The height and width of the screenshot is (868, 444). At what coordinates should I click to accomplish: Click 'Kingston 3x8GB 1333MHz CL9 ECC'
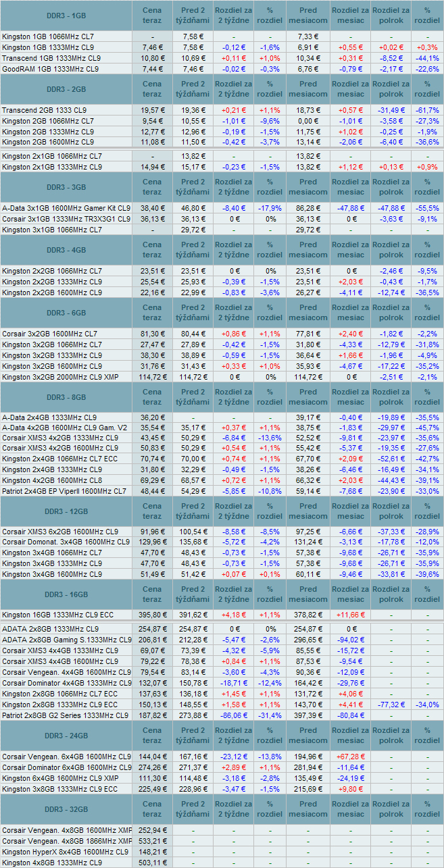coord(59,789)
